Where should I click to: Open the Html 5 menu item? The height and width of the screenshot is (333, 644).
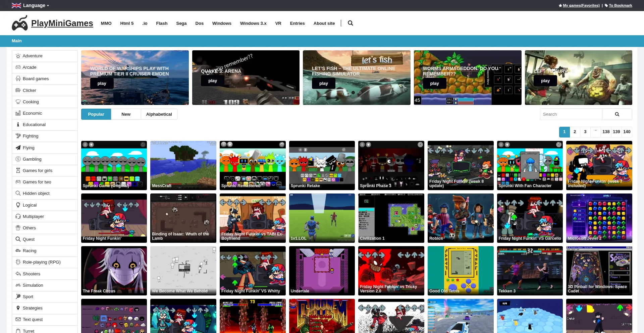127,23
